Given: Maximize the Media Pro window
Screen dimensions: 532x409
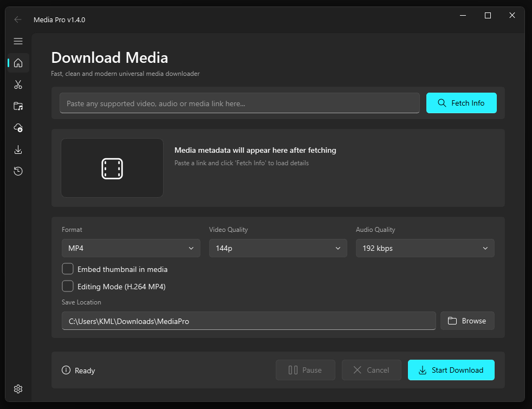Looking at the screenshot, I should [x=488, y=16].
